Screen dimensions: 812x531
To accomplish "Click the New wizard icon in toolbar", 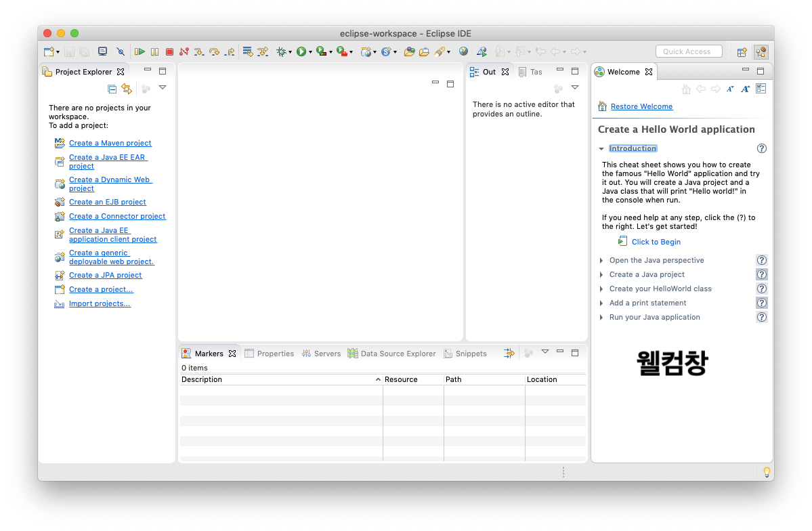I will pos(49,51).
